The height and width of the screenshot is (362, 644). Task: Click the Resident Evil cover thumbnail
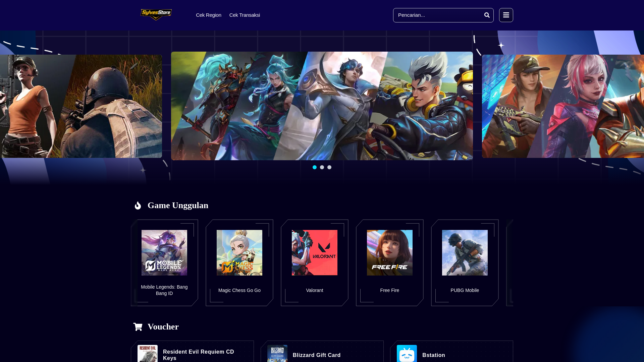coord(148,354)
